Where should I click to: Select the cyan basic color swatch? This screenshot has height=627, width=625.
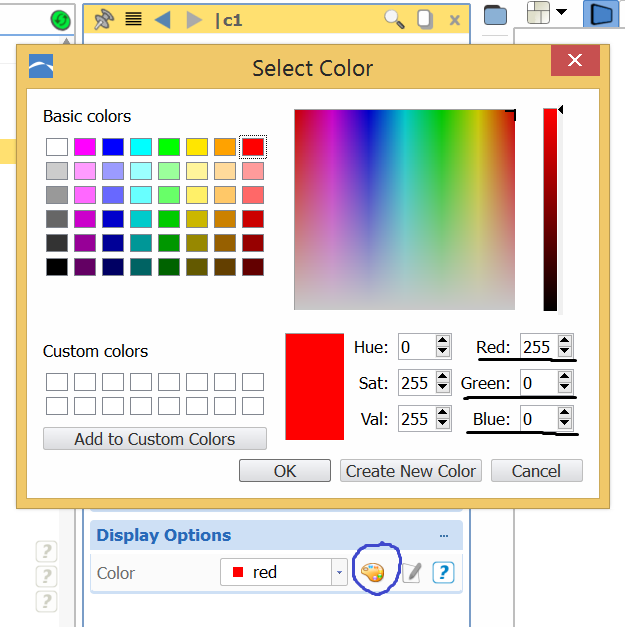click(141, 147)
